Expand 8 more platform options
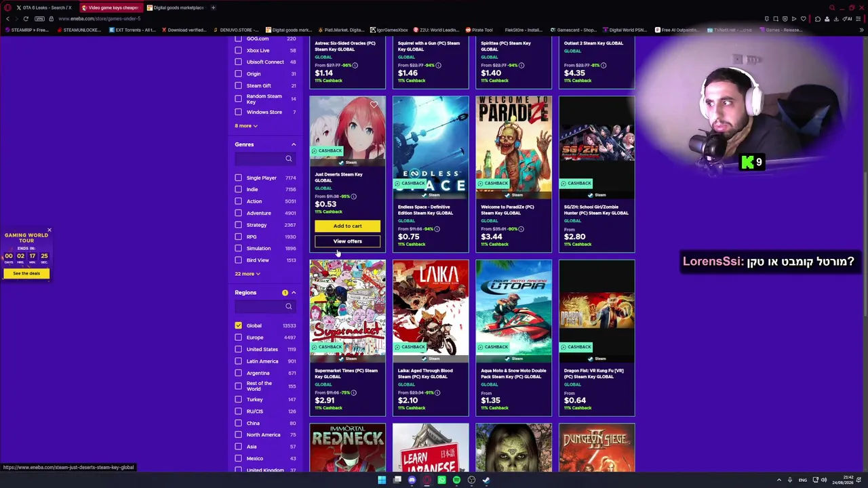Image resolution: width=868 pixels, height=488 pixels. tap(246, 125)
